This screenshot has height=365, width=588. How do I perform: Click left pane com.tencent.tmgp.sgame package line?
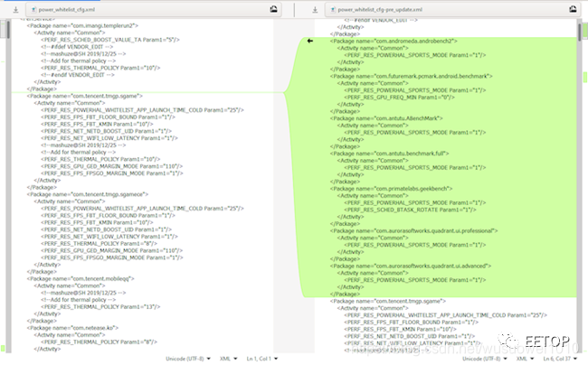click(x=85, y=96)
